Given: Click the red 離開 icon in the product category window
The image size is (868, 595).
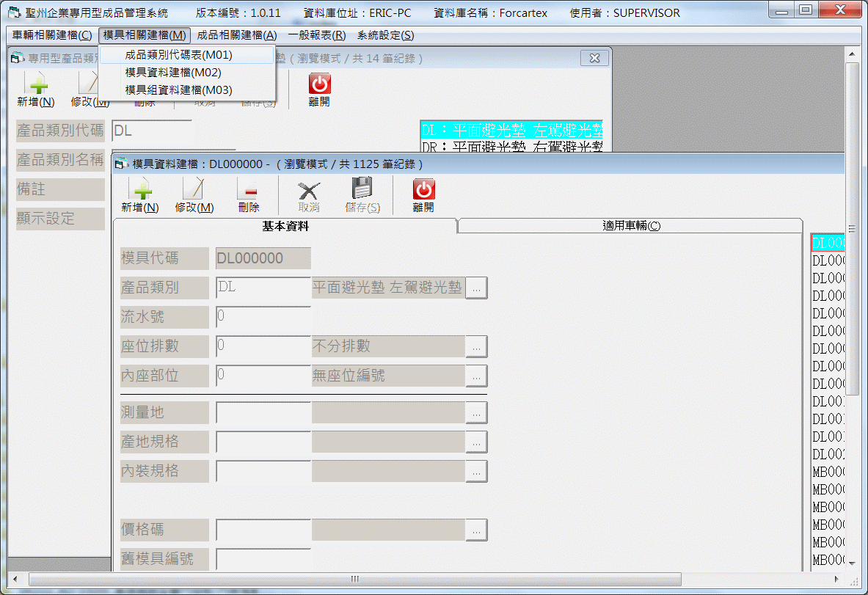Looking at the screenshot, I should pos(319,84).
